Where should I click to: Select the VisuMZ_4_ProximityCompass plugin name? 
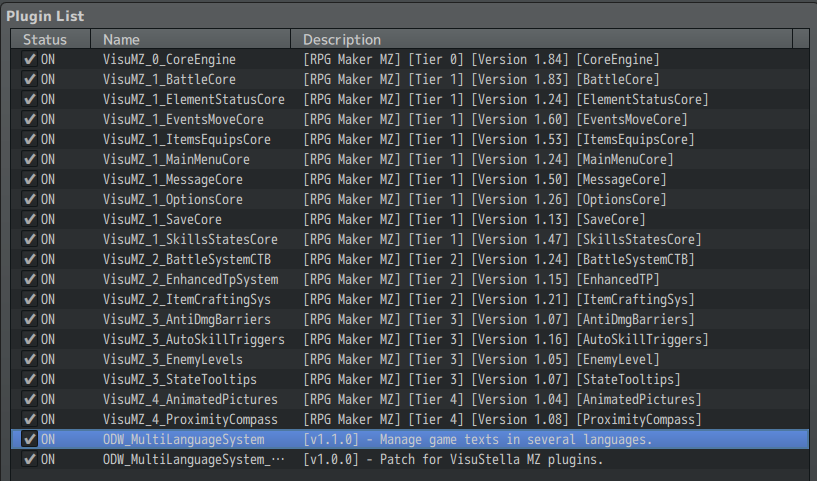point(190,420)
